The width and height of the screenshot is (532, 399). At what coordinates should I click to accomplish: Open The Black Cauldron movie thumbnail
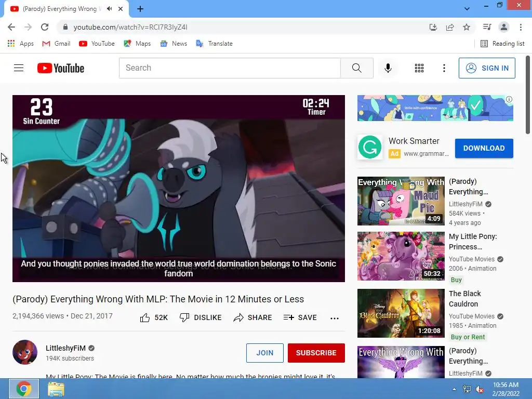click(401, 313)
